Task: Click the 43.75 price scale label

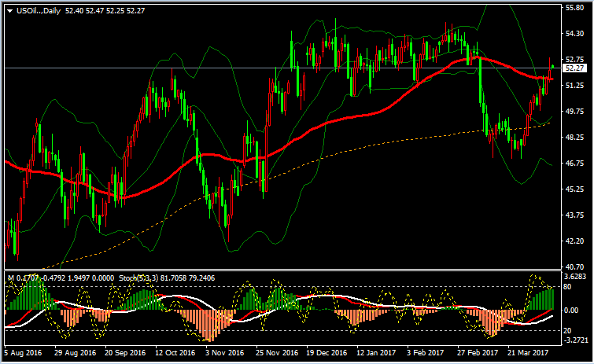Action: tap(574, 215)
